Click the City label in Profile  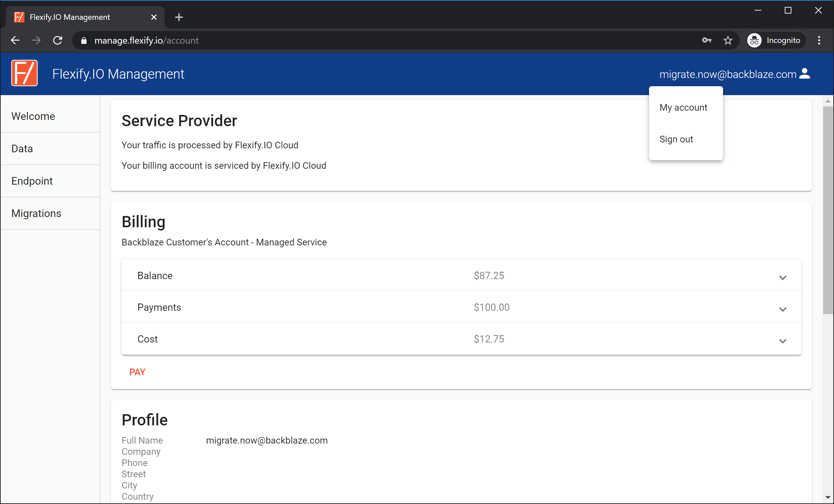pos(129,486)
